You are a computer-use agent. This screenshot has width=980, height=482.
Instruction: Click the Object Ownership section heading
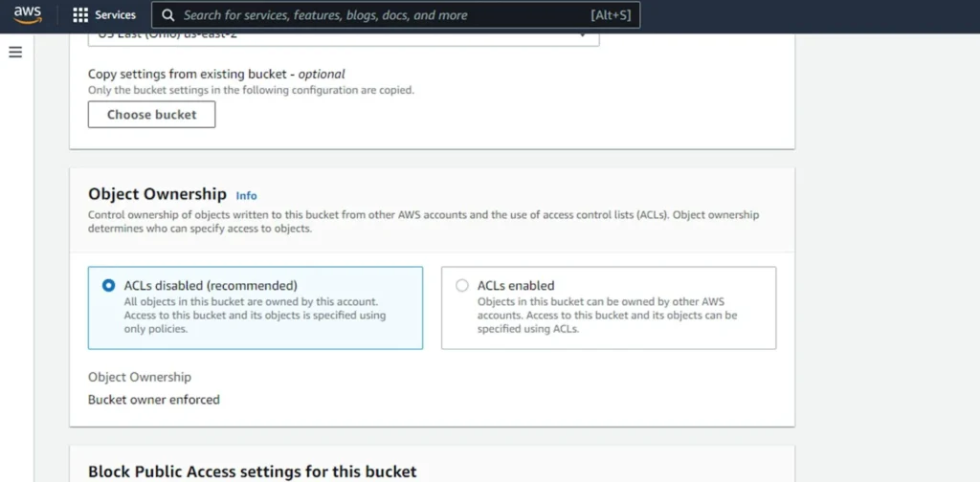pyautogui.click(x=157, y=194)
